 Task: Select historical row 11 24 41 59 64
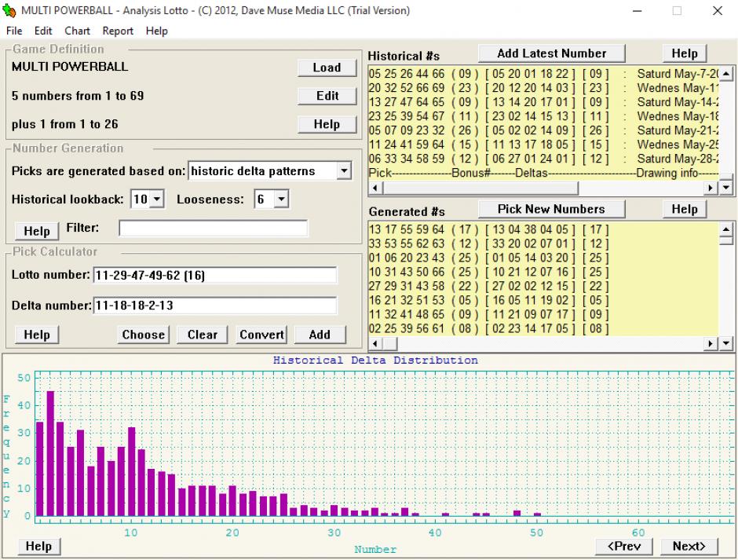543,145
